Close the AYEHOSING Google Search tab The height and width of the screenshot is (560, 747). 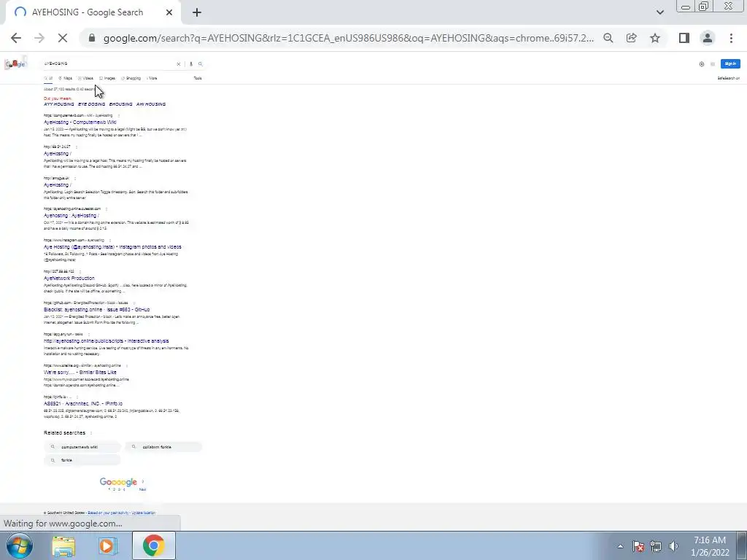click(x=169, y=12)
